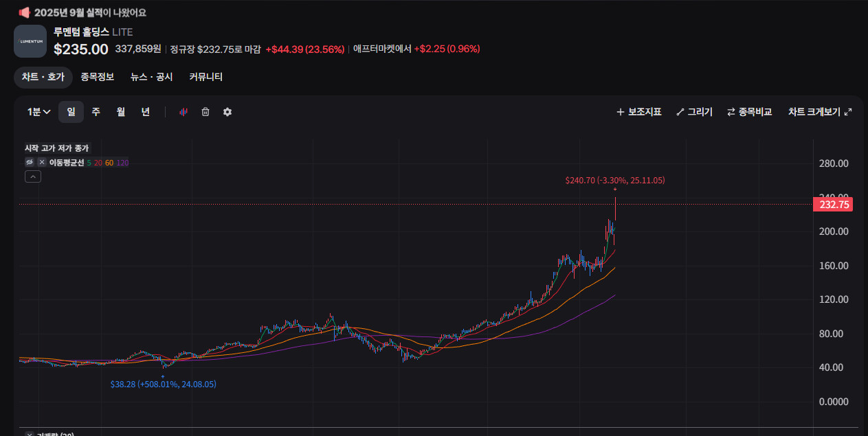Click the $235.00 stock price
The height and width of the screenshot is (436, 868).
pyautogui.click(x=81, y=49)
